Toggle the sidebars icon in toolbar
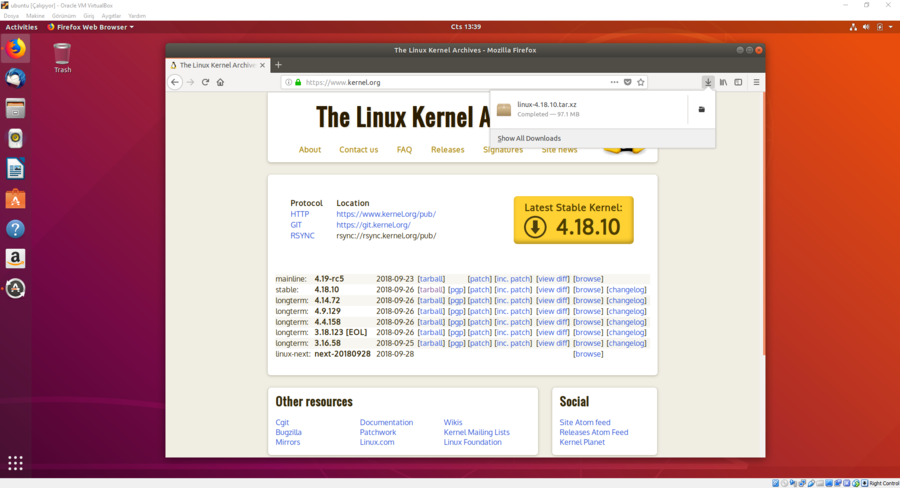Screen dimensions: 900x488 click(738, 82)
